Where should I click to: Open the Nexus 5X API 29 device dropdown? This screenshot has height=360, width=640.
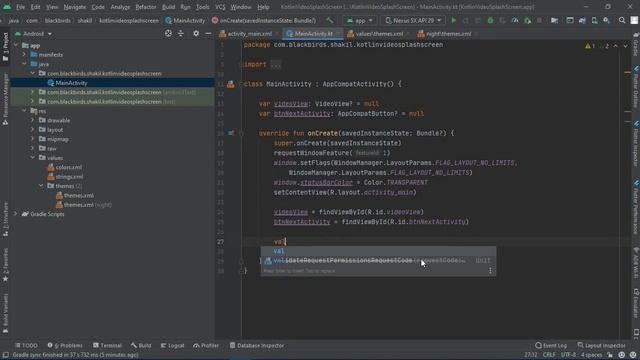413,20
